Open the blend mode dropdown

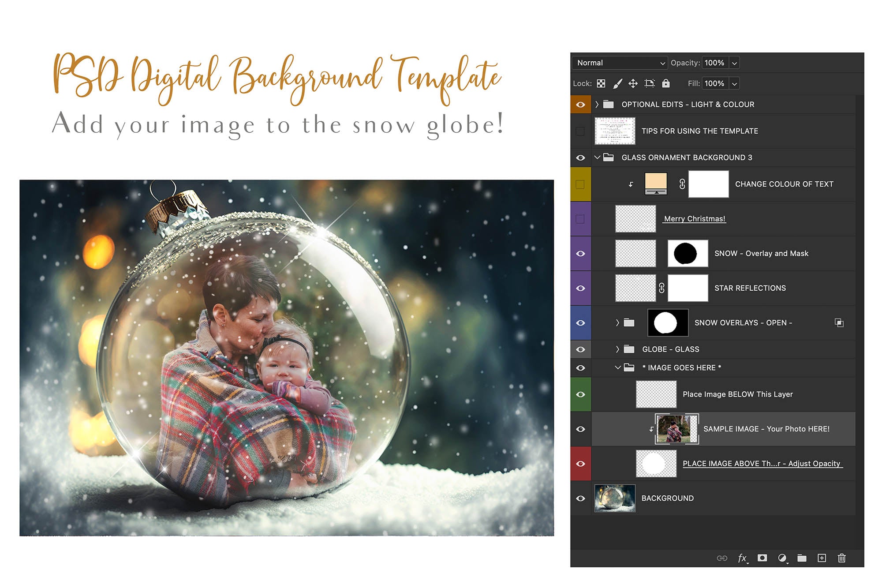(x=617, y=63)
